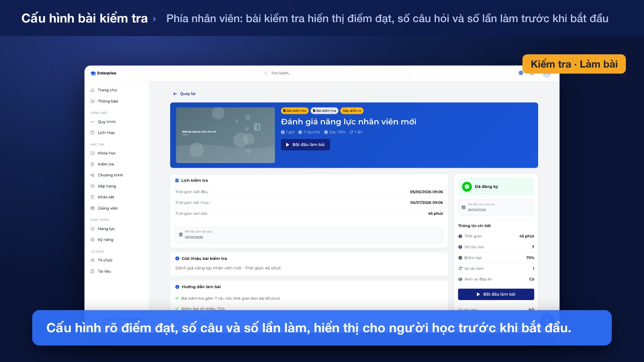This screenshot has height=362, width=644.
Task: Click the info icon beside Hướng dẫn làm bài
Action: click(x=178, y=287)
